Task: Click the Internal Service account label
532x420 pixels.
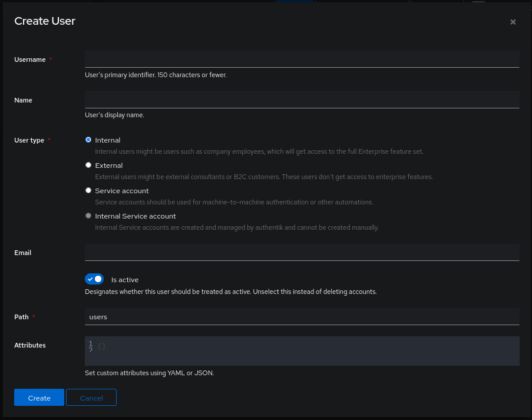Action: tap(136, 216)
